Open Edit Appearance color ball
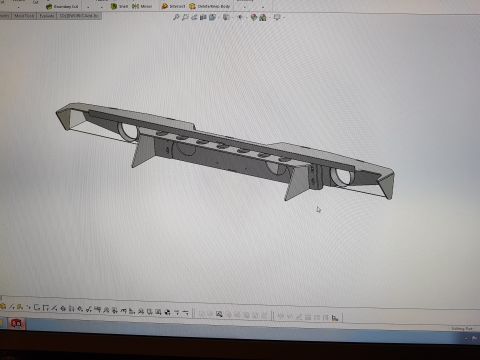Image resolution: width=480 pixels, height=360 pixels. (x=254, y=17)
